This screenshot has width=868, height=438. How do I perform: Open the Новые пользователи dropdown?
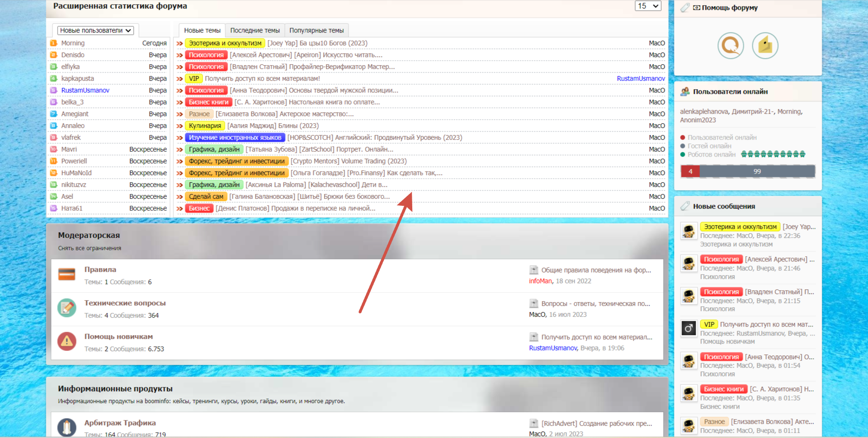click(x=95, y=30)
